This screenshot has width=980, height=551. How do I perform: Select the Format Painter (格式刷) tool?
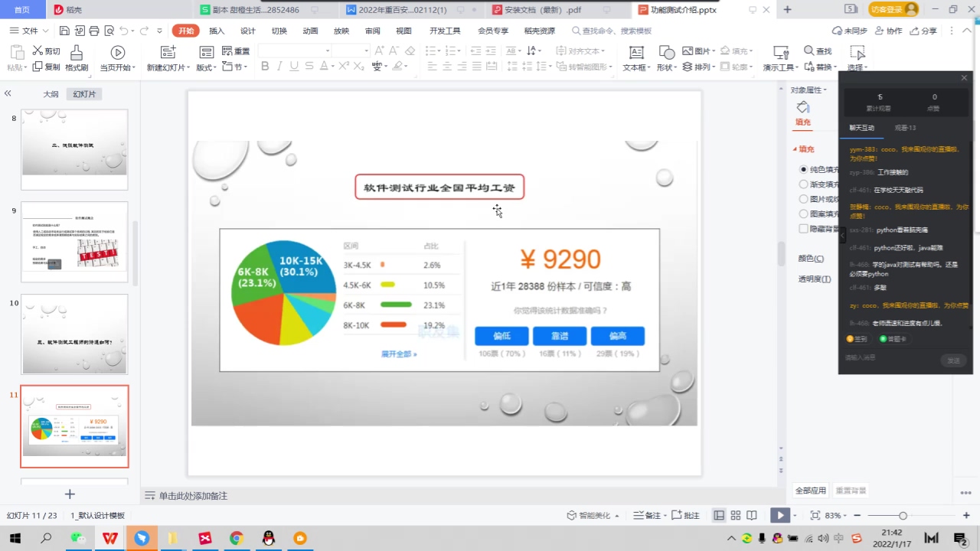tap(76, 58)
